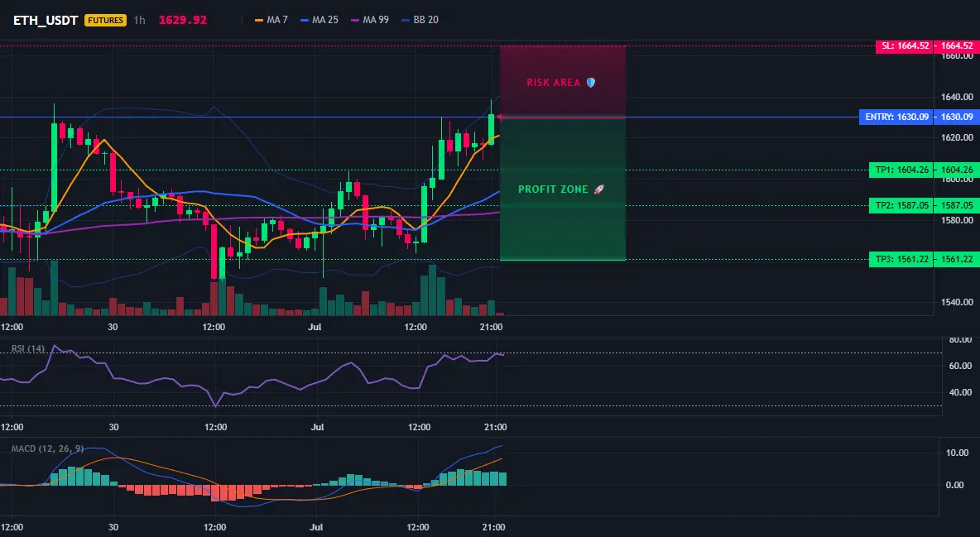Click the TP3: 1561.22 target tag
980x537 pixels.
pyautogui.click(x=901, y=259)
